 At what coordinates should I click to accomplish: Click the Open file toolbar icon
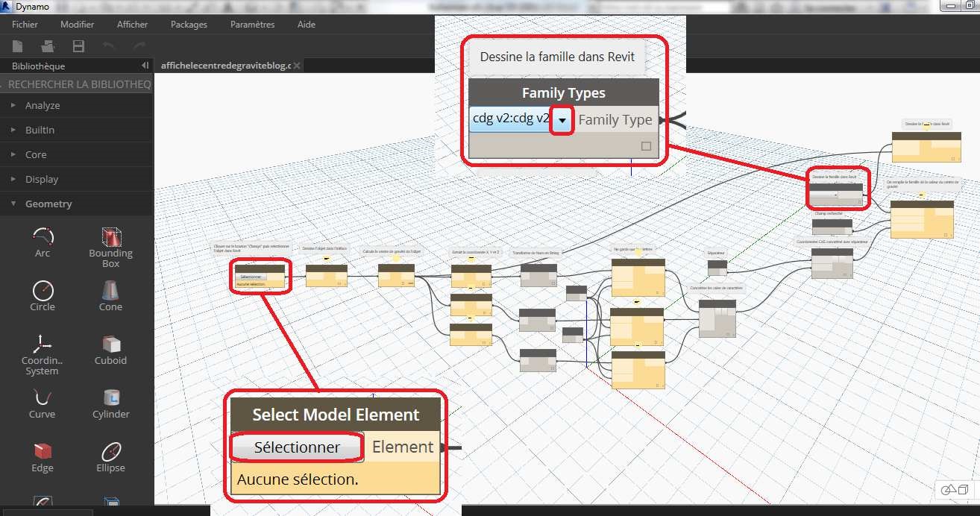coord(48,46)
